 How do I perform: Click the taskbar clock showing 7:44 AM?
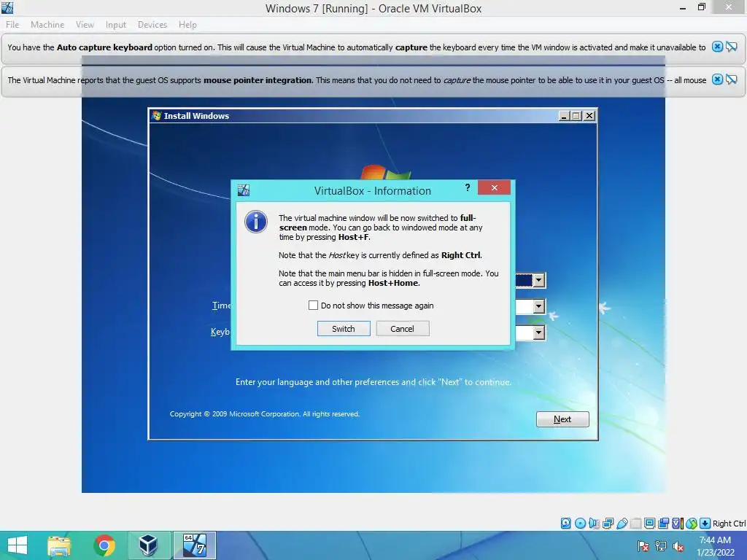[x=715, y=546]
